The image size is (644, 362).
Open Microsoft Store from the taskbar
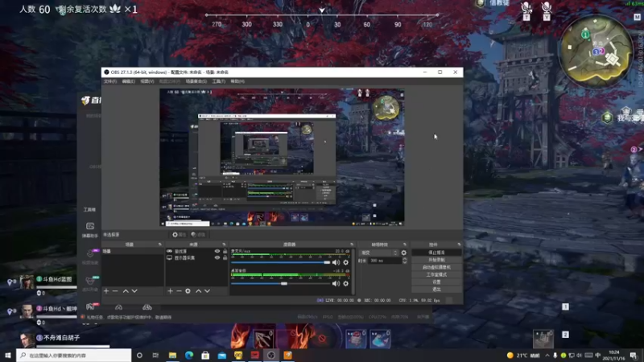[x=205, y=355]
